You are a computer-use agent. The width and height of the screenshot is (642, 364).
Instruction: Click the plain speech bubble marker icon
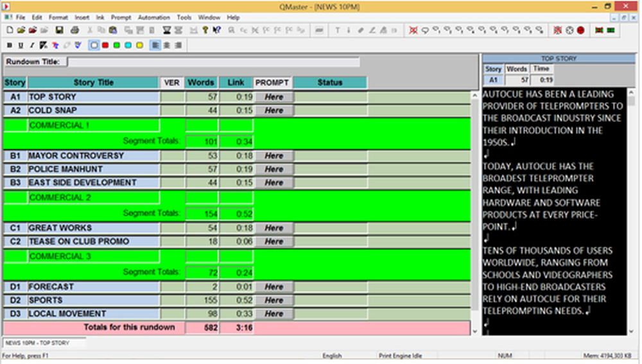click(425, 30)
